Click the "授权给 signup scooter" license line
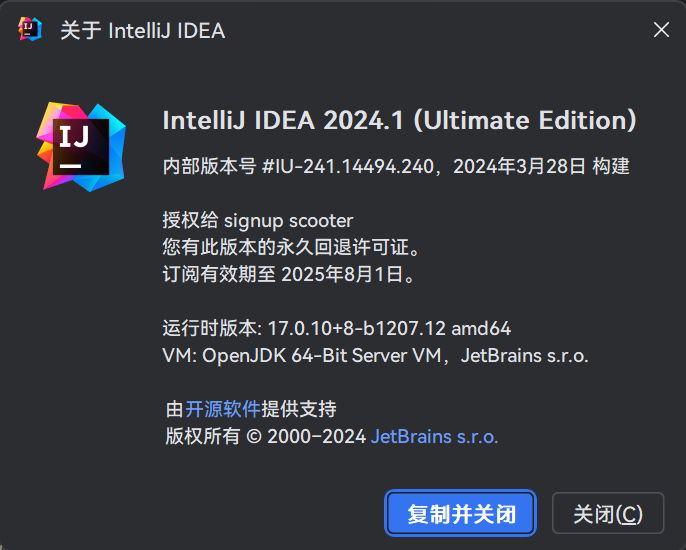The width and height of the screenshot is (686, 550). point(258,220)
